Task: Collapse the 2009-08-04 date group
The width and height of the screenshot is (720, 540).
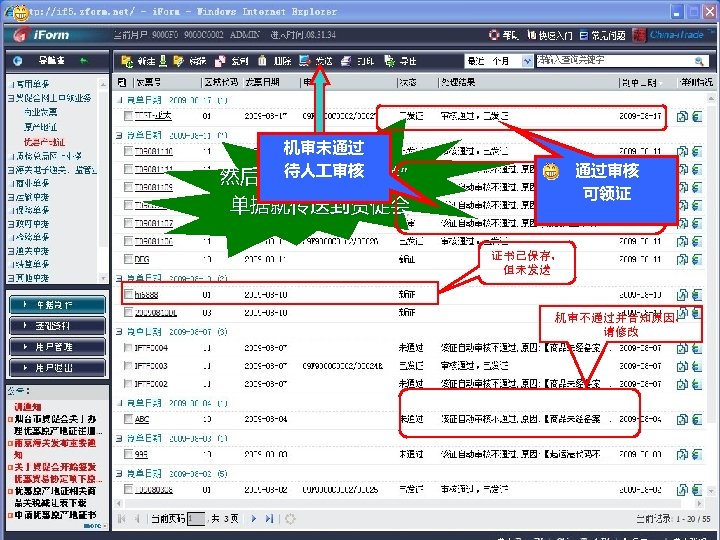Action: point(119,403)
